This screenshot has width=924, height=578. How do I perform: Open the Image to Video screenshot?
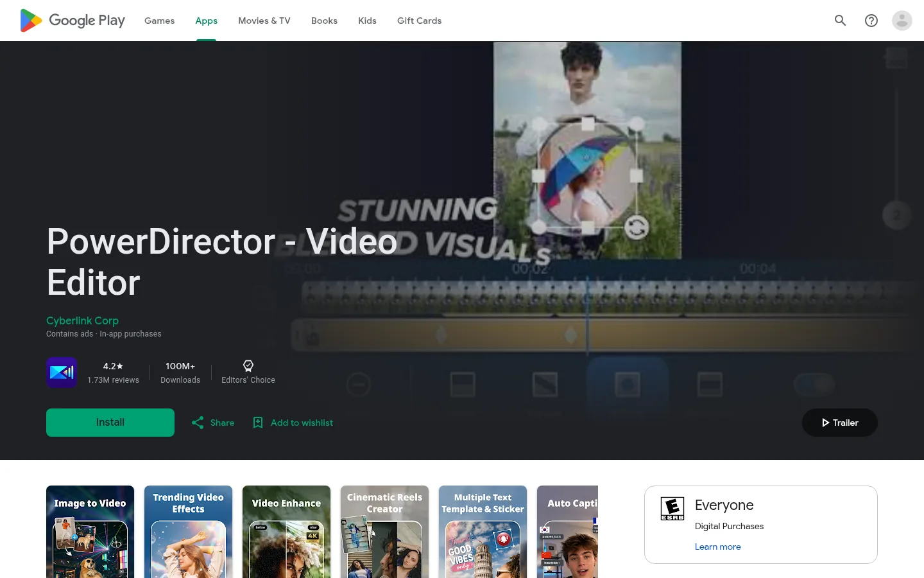click(90, 532)
